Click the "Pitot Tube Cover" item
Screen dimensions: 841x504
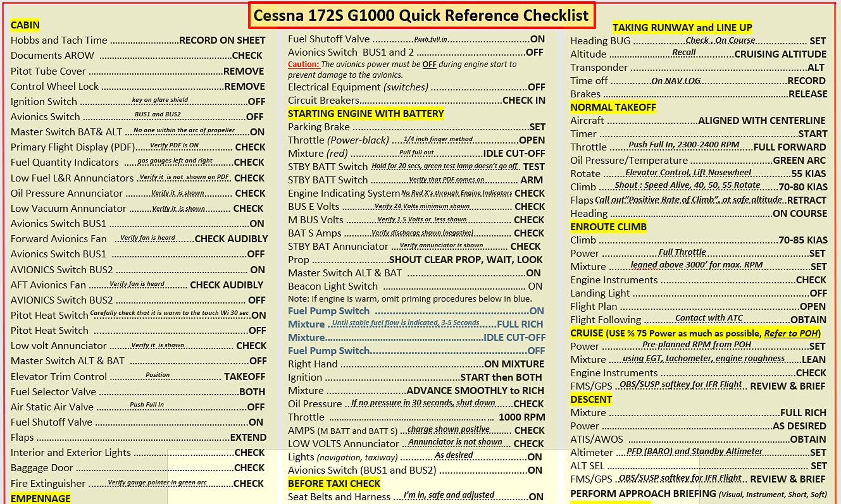tap(137, 71)
